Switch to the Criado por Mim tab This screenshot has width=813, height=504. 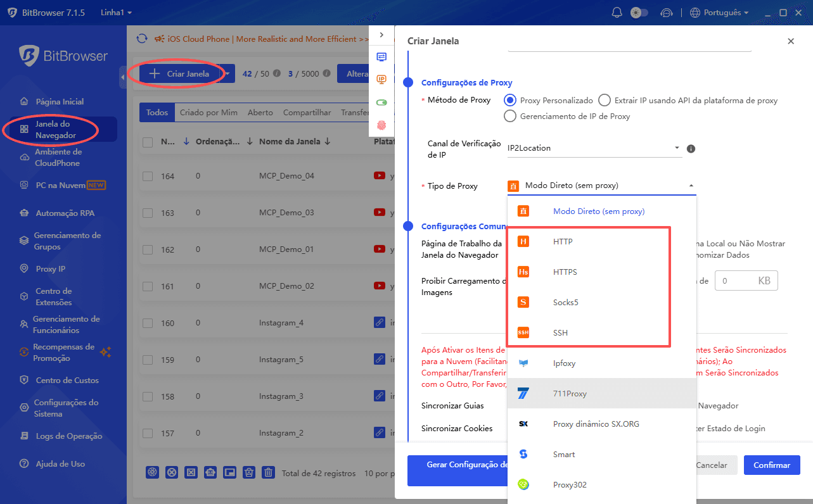(x=208, y=113)
